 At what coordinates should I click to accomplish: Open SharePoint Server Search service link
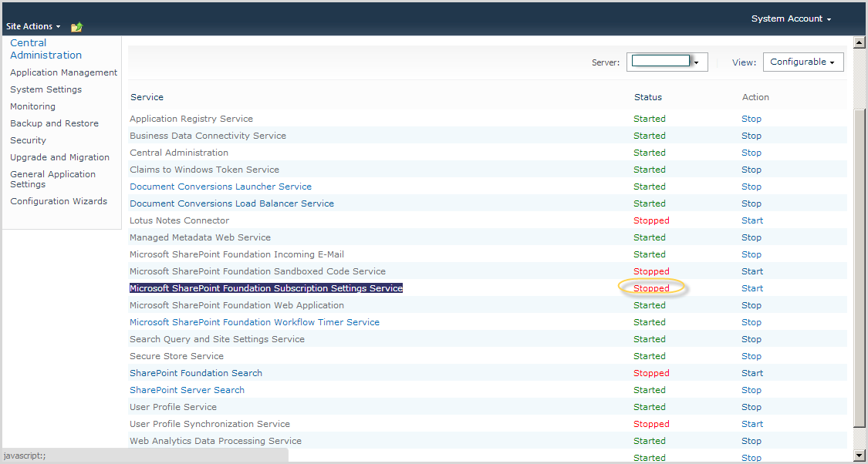tap(187, 390)
